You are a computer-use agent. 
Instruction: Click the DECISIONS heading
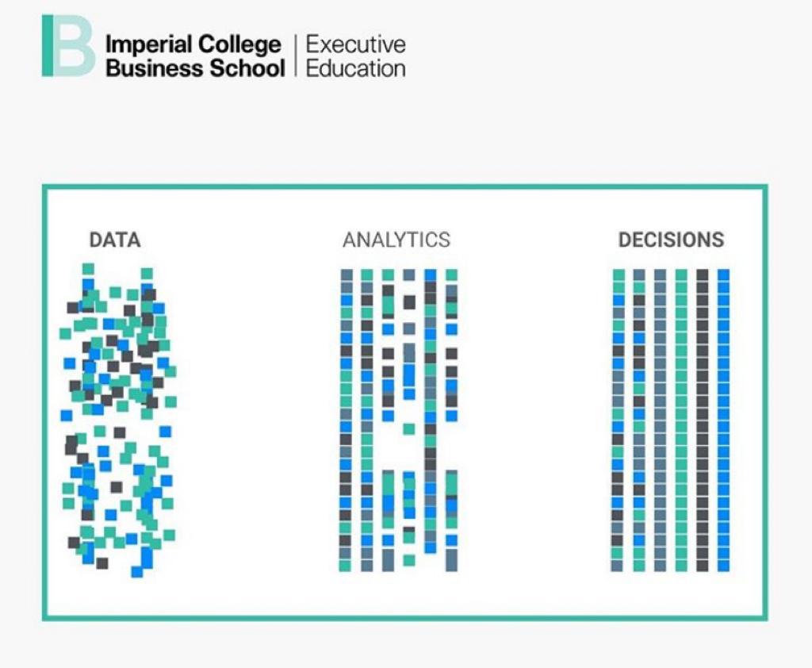(x=671, y=240)
